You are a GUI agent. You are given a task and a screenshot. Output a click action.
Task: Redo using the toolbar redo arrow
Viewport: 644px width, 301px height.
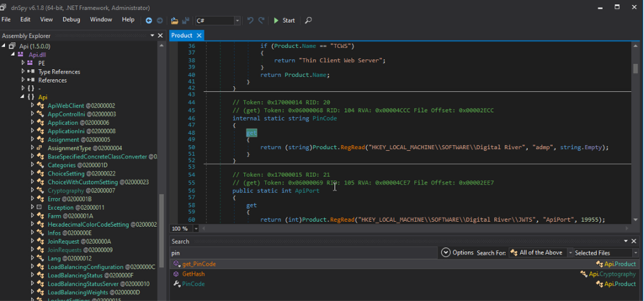(x=261, y=20)
